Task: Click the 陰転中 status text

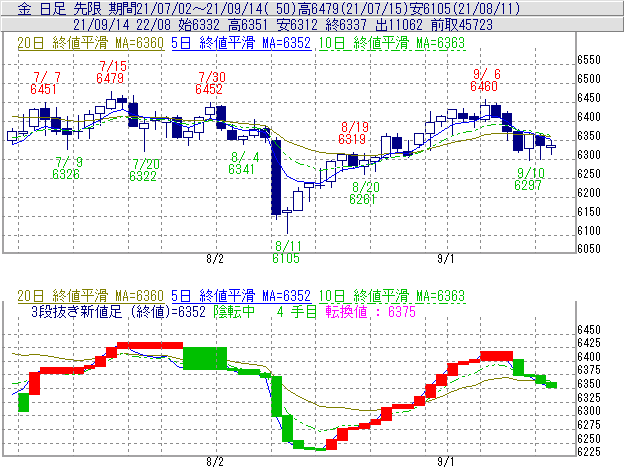Action: [x=234, y=312]
